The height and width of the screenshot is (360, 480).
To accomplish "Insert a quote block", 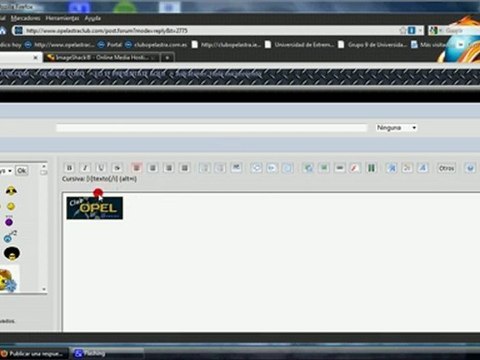I will (256, 168).
